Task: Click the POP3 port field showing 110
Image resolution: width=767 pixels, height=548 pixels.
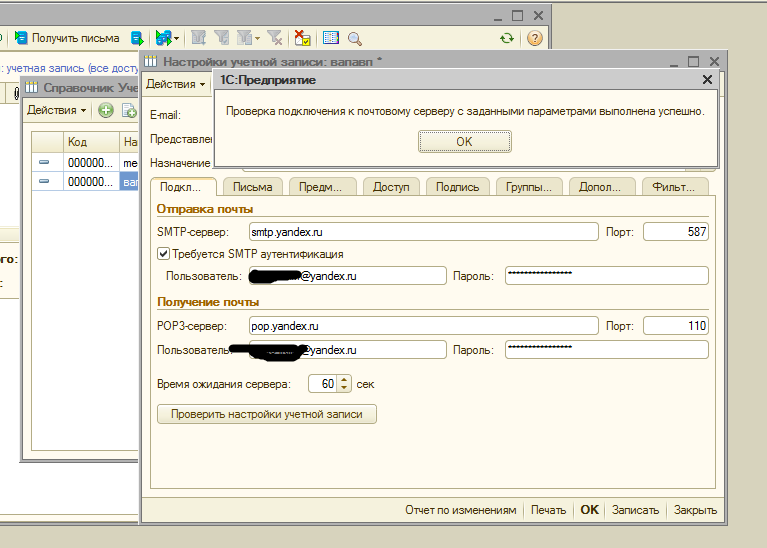Action: (676, 326)
